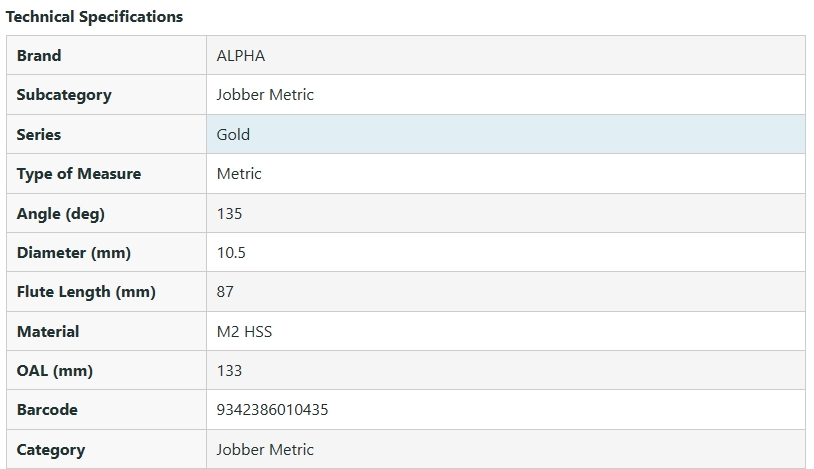Click the Flute Length (mm) label
This screenshot has width=814, height=469.
(x=86, y=292)
